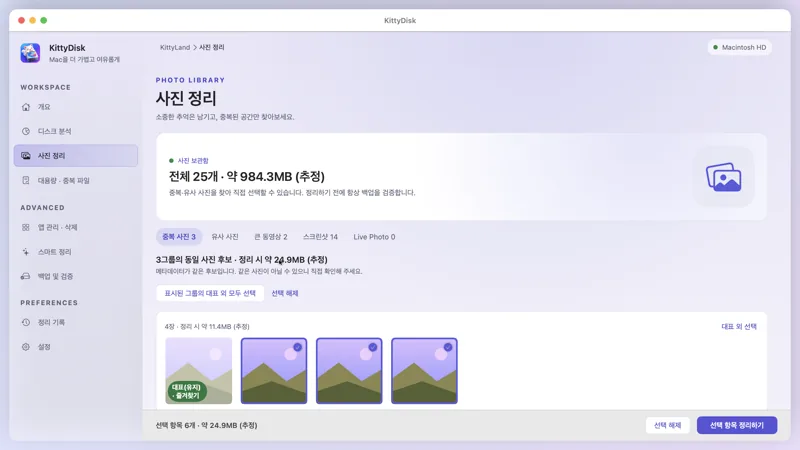Click the 사진 정리 breadcrumb text
This screenshot has width=800, height=450.
tap(212, 47)
